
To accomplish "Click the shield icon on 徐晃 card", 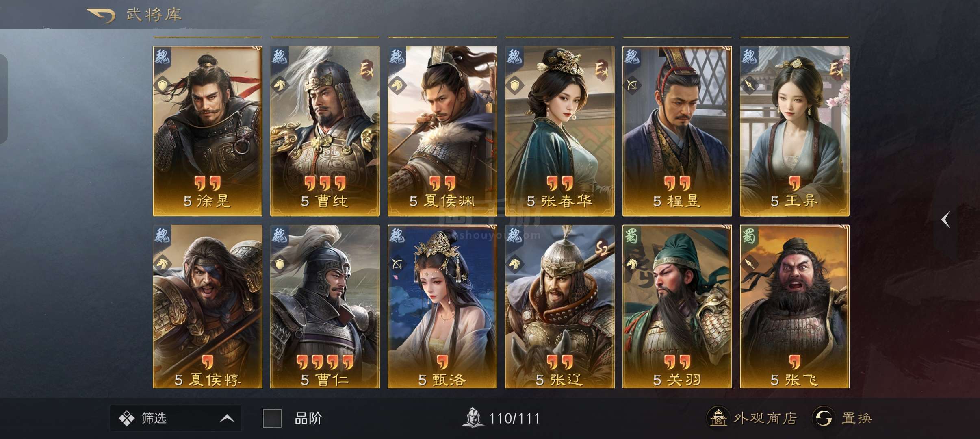I will click(163, 85).
